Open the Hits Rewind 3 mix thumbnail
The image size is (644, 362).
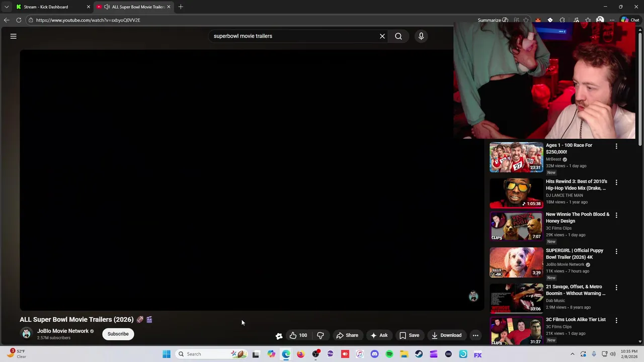click(516, 193)
